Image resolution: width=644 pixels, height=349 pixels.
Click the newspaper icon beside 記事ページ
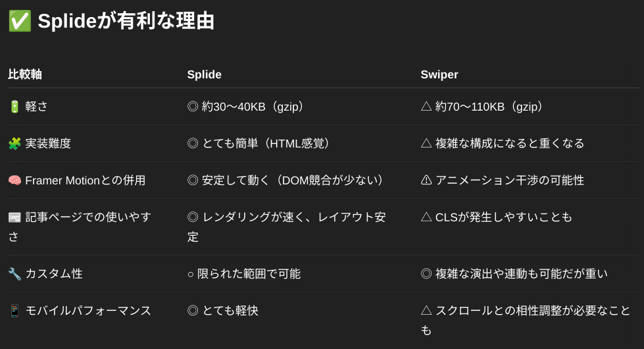click(x=14, y=217)
